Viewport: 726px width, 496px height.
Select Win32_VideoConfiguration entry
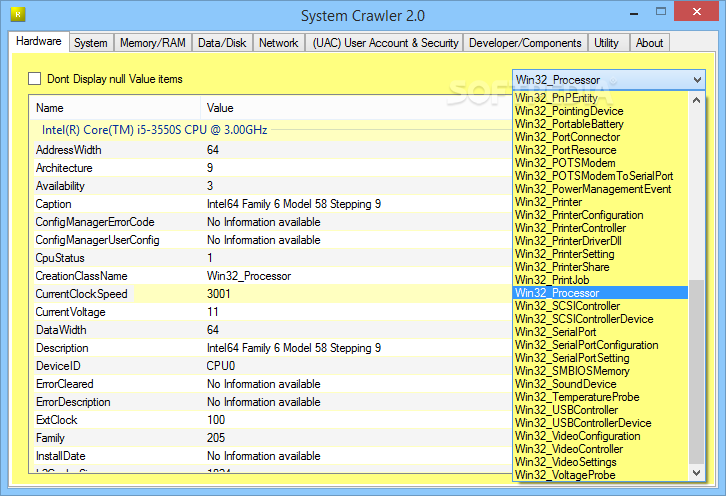(601, 435)
